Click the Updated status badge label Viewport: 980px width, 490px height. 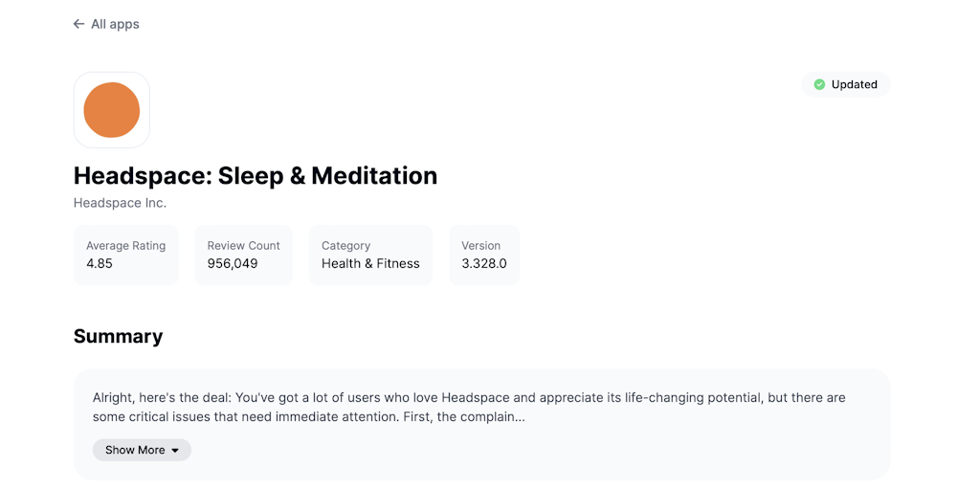854,84
